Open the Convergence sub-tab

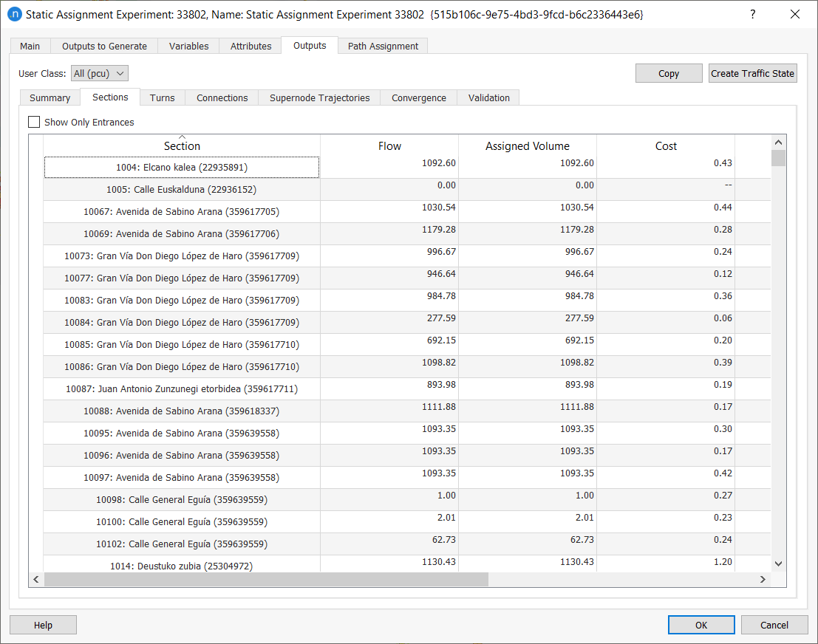pyautogui.click(x=418, y=97)
